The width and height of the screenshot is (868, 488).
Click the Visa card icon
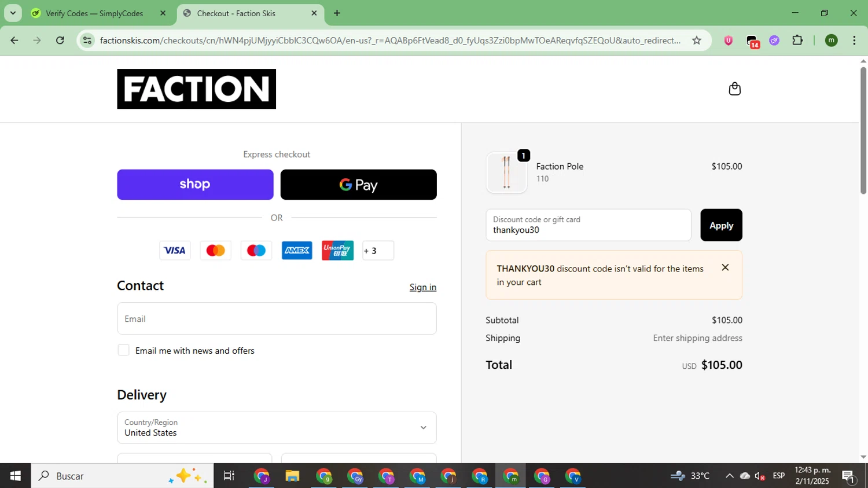[x=175, y=251]
